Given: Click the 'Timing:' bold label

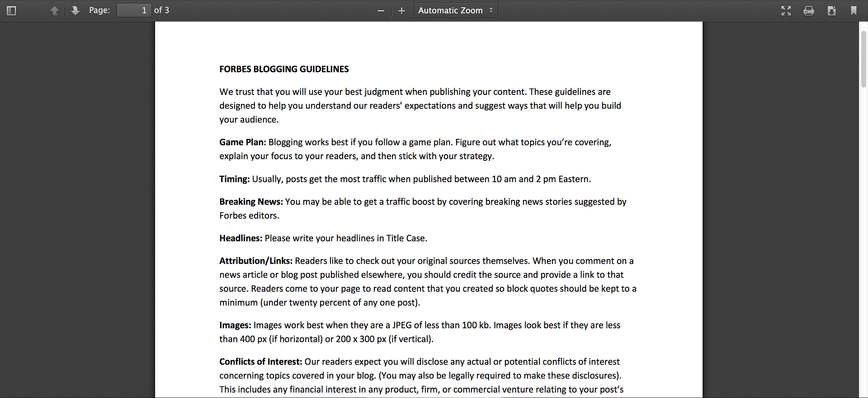Looking at the screenshot, I should pos(235,179).
